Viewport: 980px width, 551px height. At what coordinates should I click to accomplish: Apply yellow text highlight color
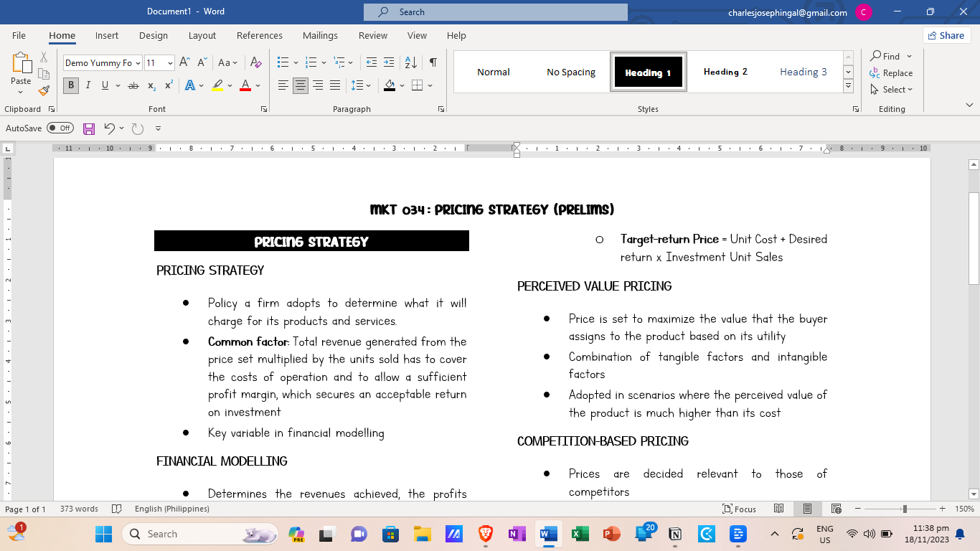coord(217,85)
